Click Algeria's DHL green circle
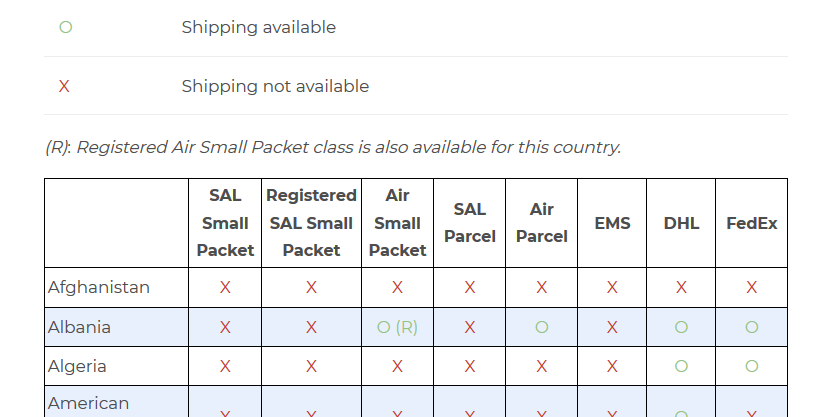Viewport: 818px width, 417px height. pos(681,366)
